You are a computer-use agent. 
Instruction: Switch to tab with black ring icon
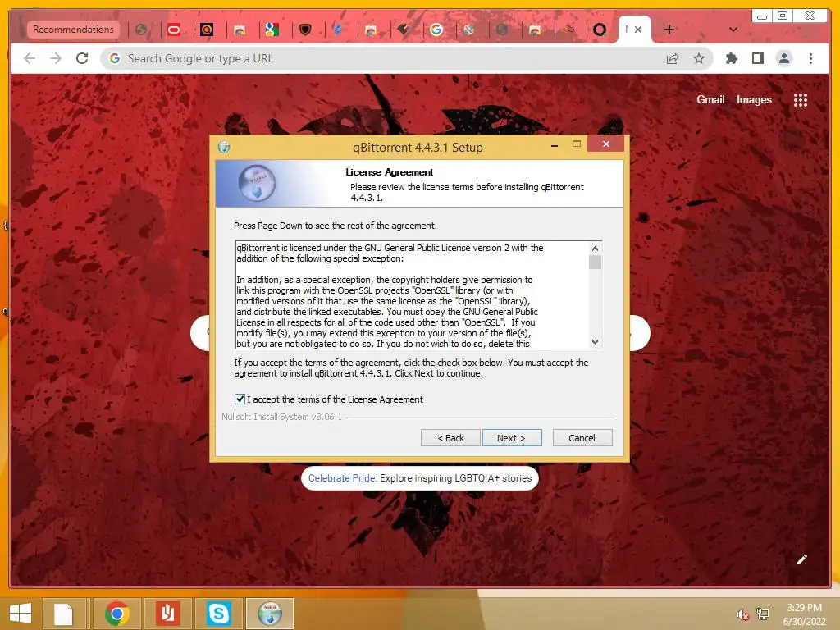point(600,30)
